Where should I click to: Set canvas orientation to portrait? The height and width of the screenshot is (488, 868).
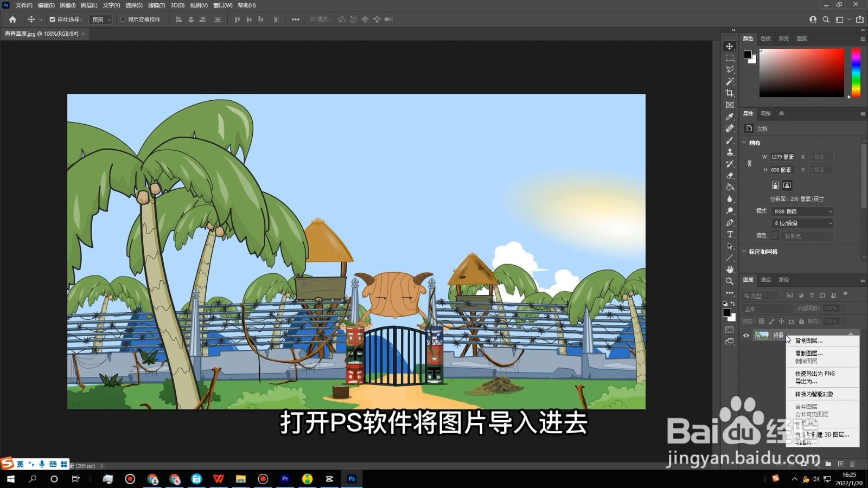(x=775, y=185)
